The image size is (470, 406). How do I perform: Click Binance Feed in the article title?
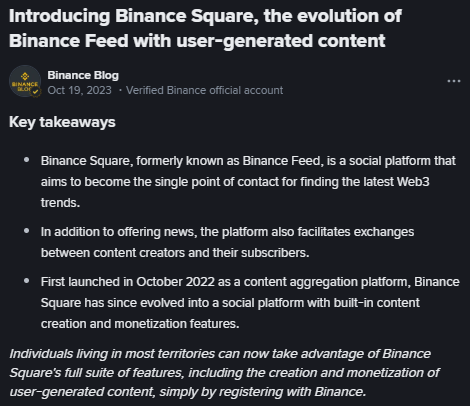[x=69, y=41]
